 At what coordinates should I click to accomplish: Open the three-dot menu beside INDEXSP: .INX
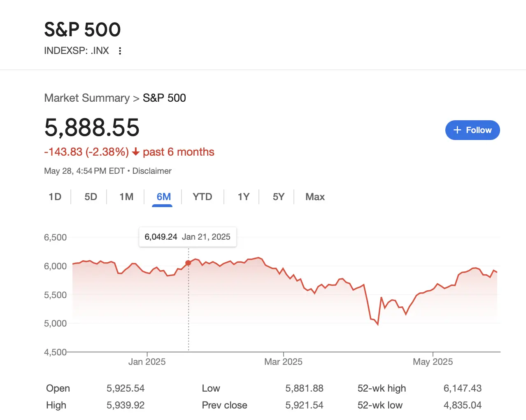[120, 51]
